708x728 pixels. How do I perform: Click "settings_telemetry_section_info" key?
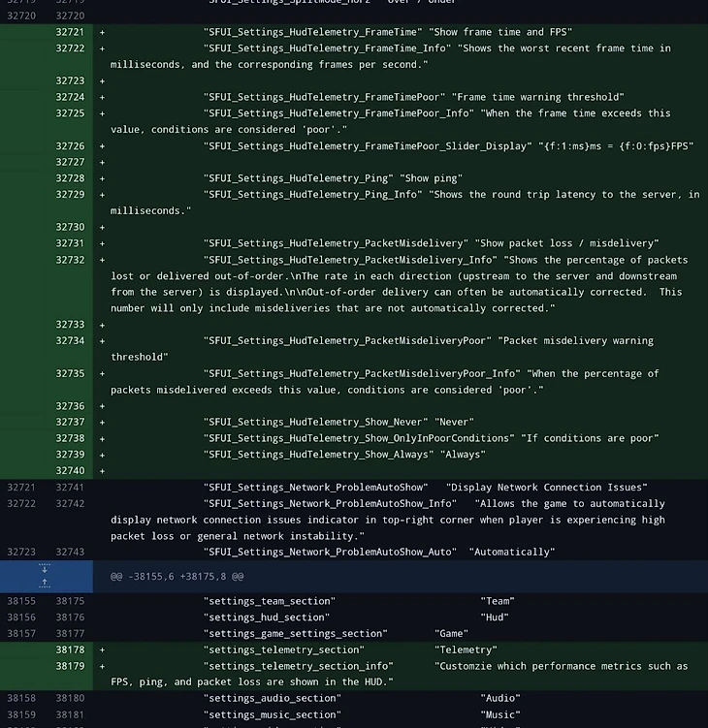pos(299,666)
